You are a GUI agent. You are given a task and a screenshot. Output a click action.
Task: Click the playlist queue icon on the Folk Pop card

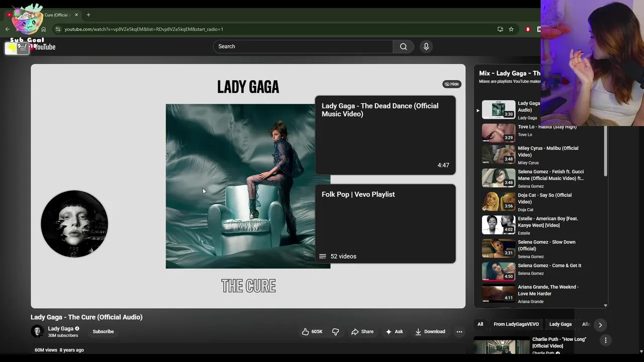point(323,256)
